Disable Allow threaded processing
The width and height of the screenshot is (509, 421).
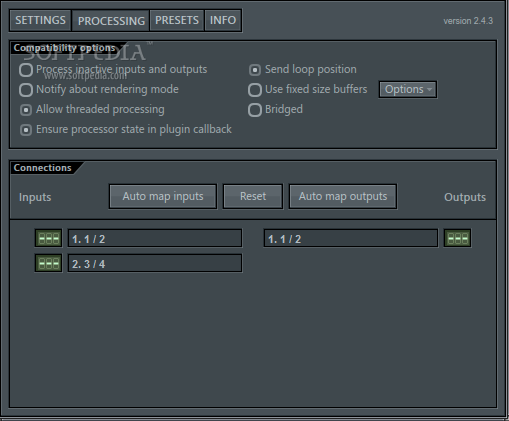point(26,110)
